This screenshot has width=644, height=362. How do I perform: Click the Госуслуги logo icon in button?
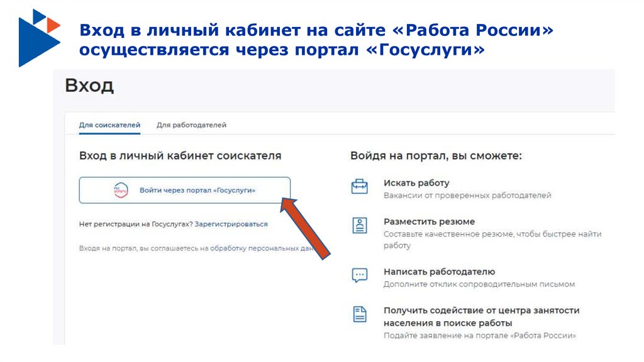coord(121,190)
